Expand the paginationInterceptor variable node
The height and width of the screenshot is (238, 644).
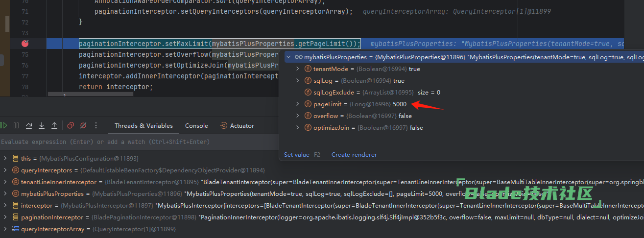click(5, 217)
